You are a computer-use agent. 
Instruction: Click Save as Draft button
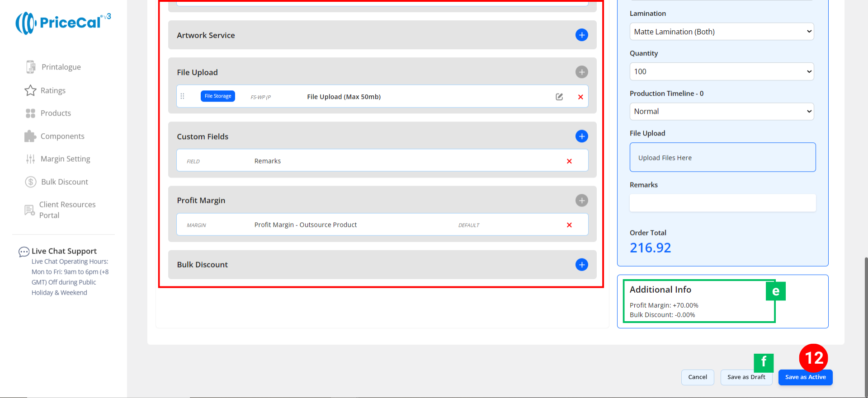[x=746, y=377]
